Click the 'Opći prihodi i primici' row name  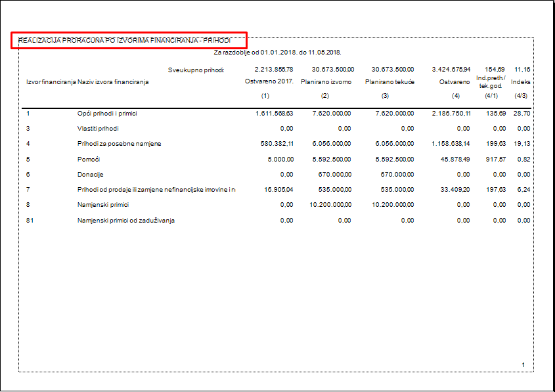[x=106, y=114]
